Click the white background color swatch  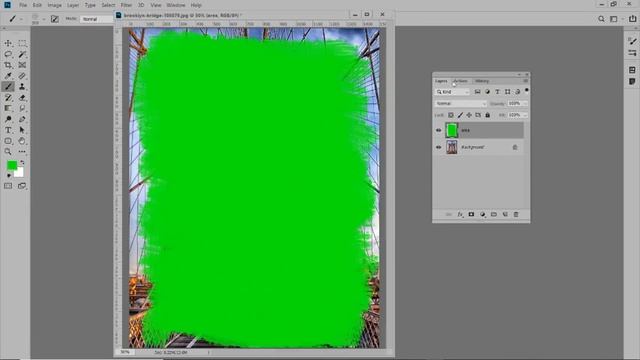pyautogui.click(x=19, y=173)
